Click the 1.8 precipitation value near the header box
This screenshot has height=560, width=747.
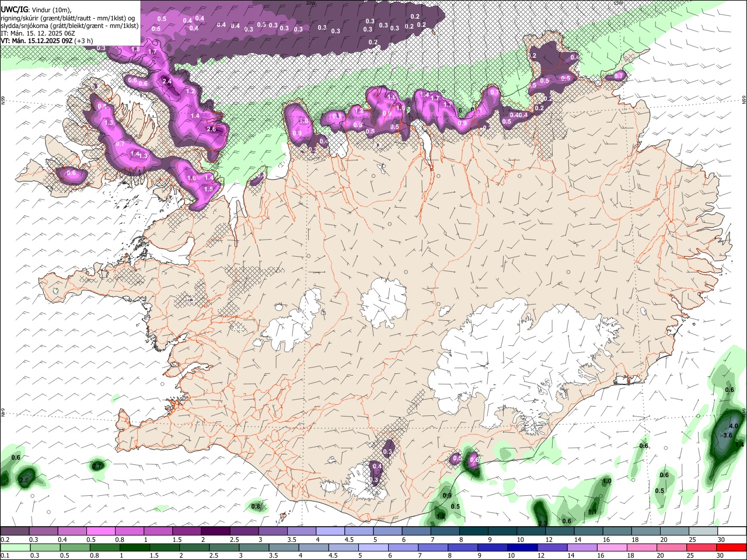click(x=136, y=49)
